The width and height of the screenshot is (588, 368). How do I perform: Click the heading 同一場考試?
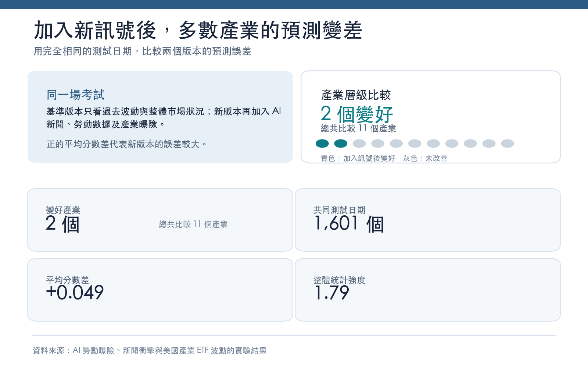click(x=75, y=95)
